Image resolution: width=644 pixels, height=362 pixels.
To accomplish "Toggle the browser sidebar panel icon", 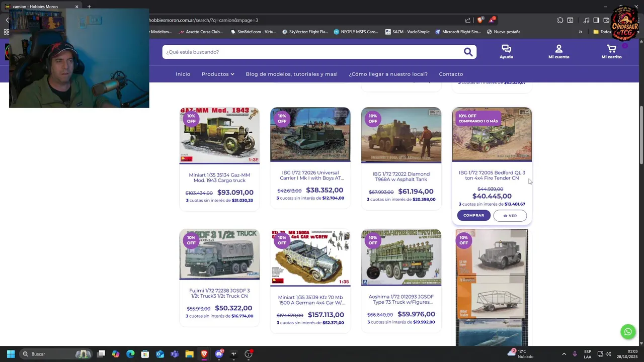I will click(x=596, y=20).
